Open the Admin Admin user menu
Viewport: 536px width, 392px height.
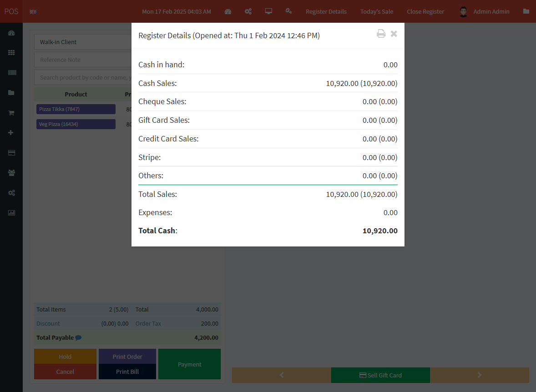484,12
